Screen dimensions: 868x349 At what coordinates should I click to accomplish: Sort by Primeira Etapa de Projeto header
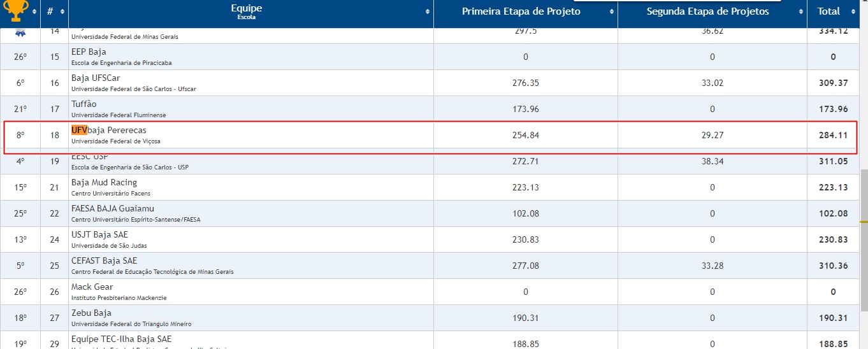[x=521, y=11]
